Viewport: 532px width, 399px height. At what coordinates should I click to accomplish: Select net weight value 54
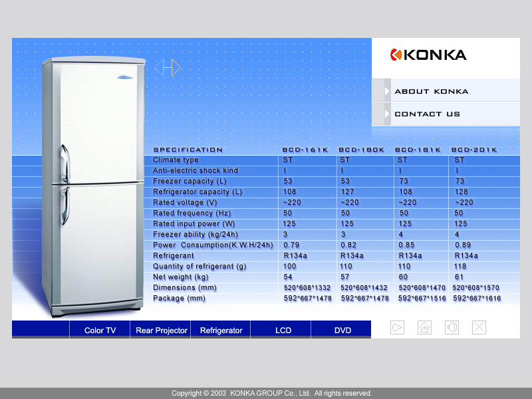[x=288, y=277]
